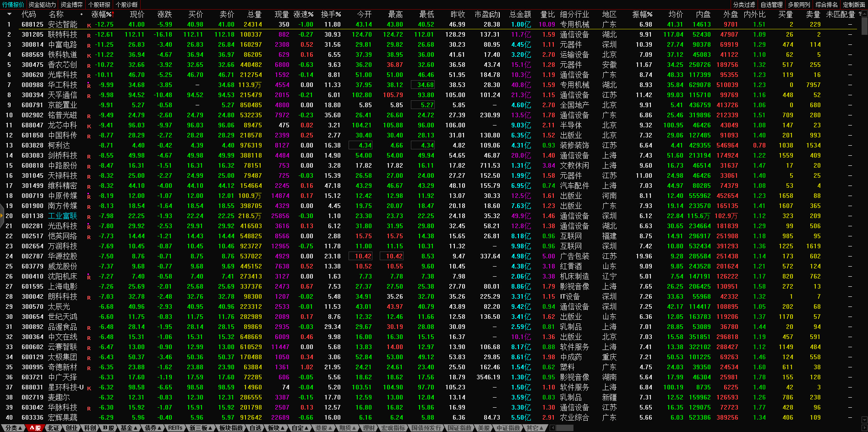Open 分类过滤 in the top right
868x432 pixels.
click(744, 5)
